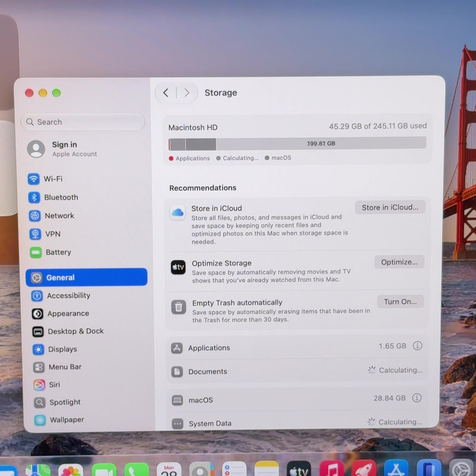The width and height of the screenshot is (476, 476).
Task: Go forward with the right chevron
Action: point(186,93)
